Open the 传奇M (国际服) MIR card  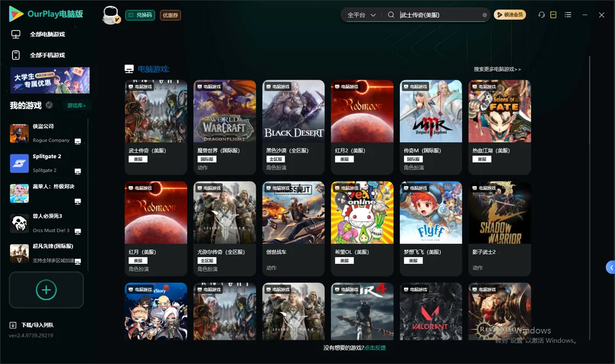(431, 127)
